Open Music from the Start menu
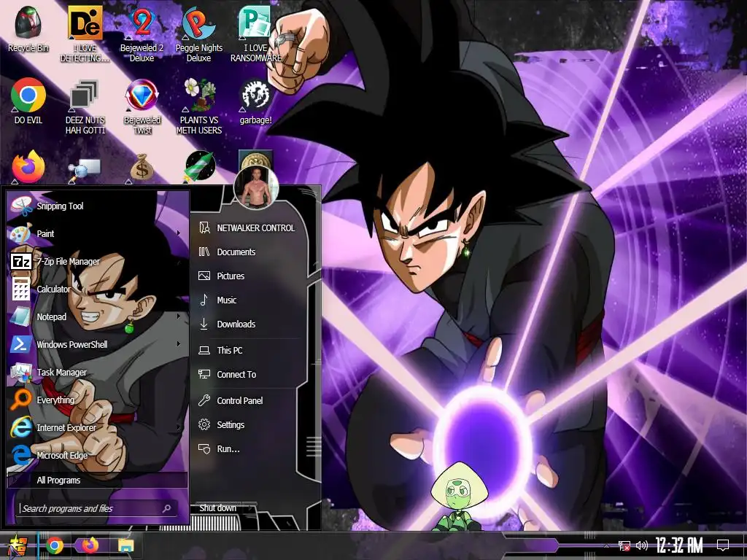The image size is (747, 560). coord(248,300)
